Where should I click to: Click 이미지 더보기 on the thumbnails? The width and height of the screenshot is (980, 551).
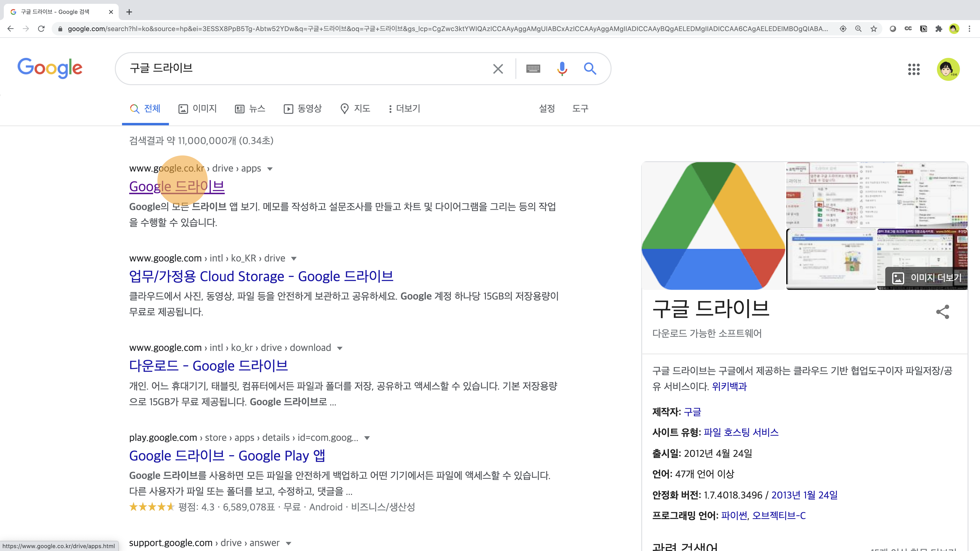pos(927,278)
